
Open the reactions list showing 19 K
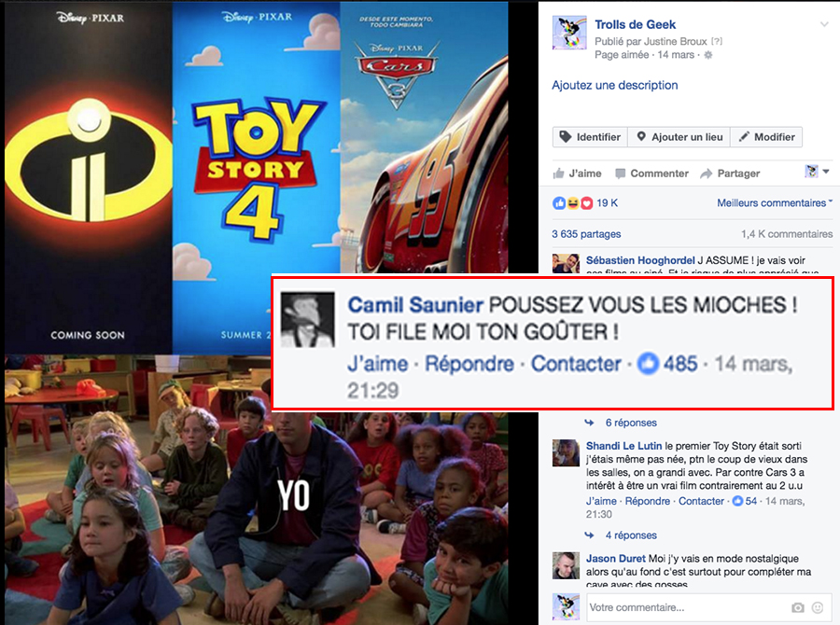pyautogui.click(x=585, y=203)
